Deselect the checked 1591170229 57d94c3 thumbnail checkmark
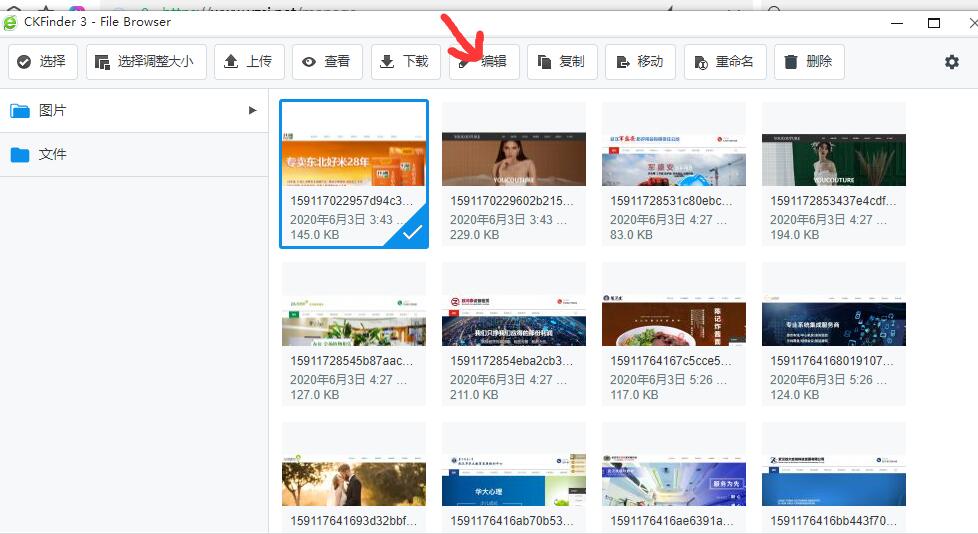This screenshot has width=978, height=534. point(411,232)
